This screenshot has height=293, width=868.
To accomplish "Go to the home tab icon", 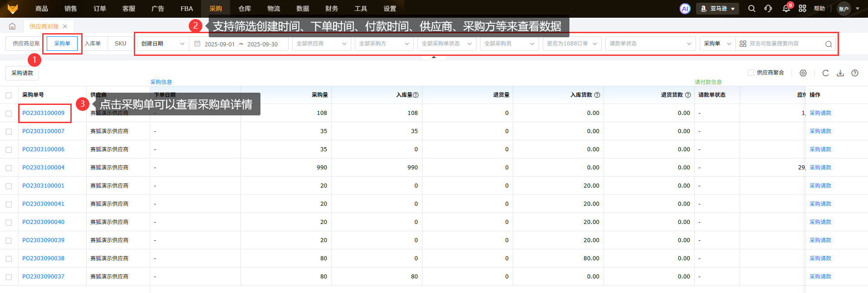I will click(12, 26).
